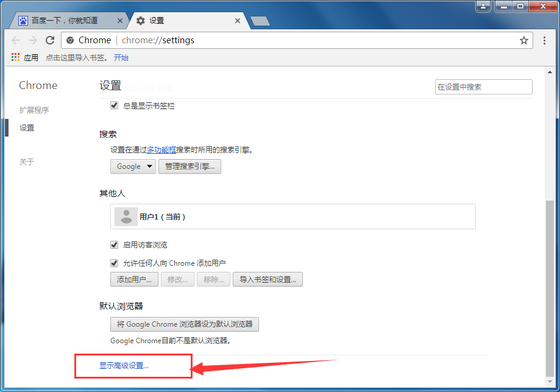
Task: Click 将 Google Chrome 浏览器设为默认浏览器 button
Action: tap(185, 324)
